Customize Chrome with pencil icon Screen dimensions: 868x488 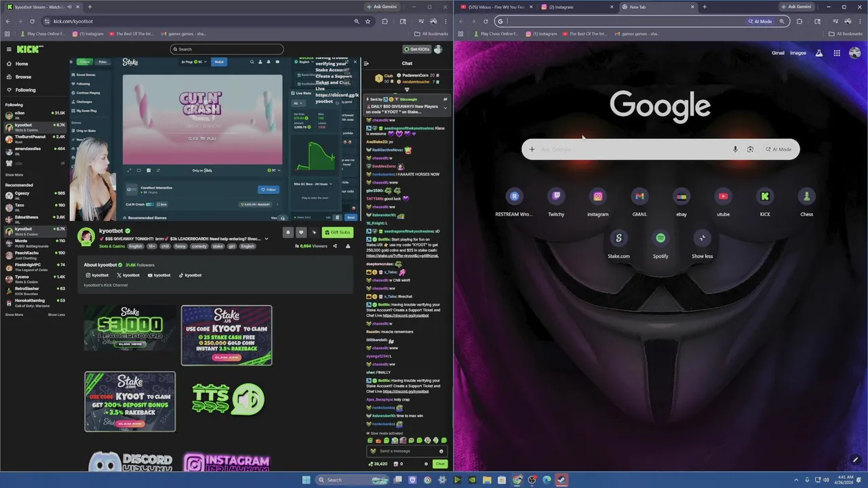855,460
